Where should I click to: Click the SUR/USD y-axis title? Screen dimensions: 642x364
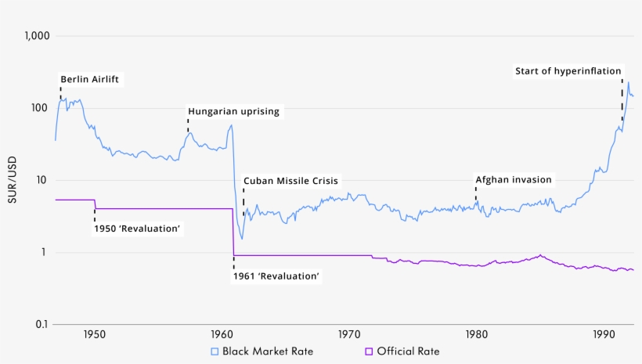tap(12, 180)
